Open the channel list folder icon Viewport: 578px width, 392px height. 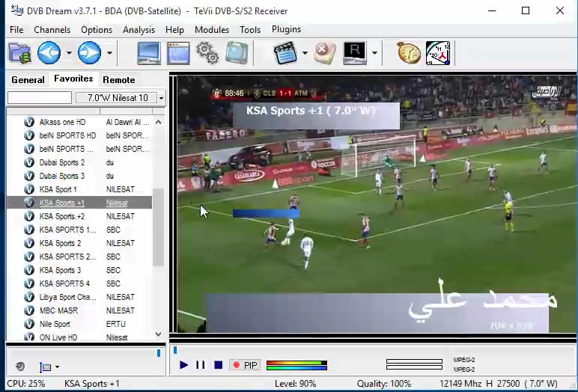point(19,53)
